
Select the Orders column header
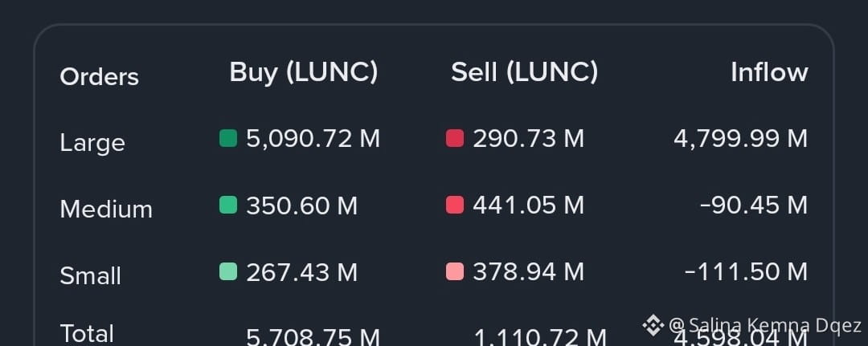coord(99,77)
